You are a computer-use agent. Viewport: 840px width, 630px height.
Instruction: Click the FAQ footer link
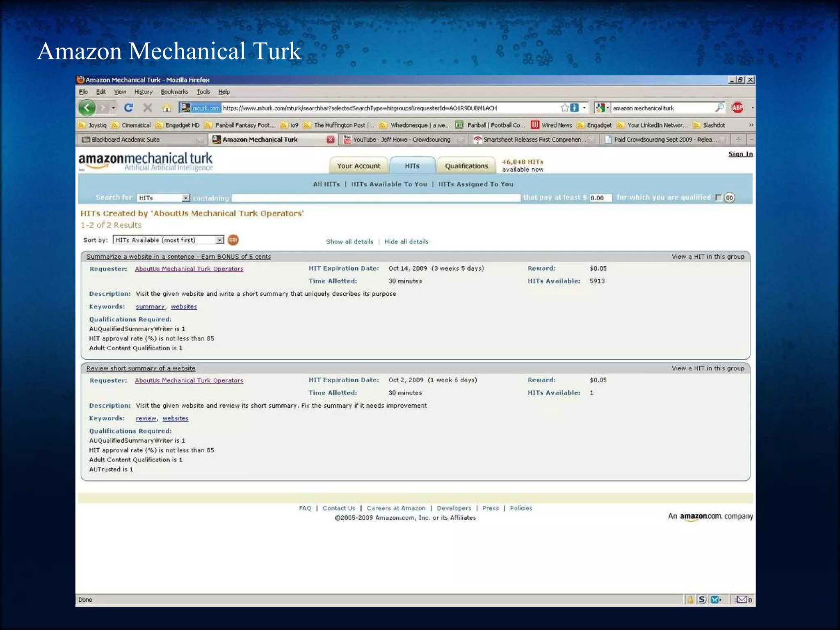pos(305,508)
